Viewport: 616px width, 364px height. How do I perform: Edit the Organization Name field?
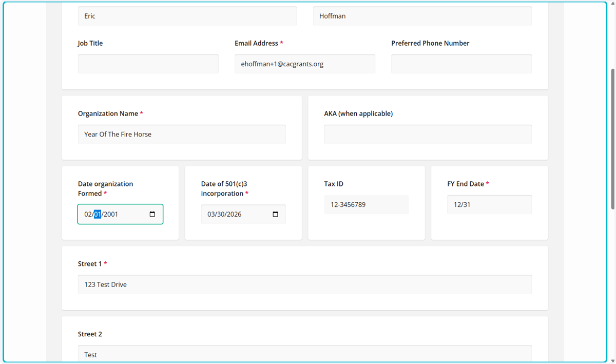[182, 134]
